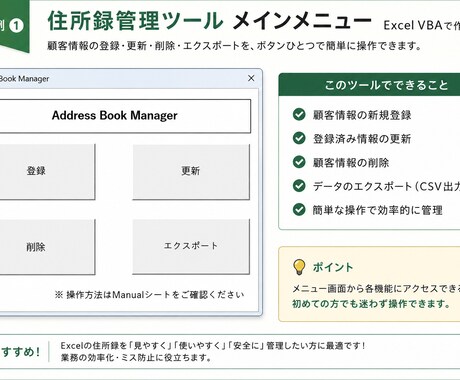460x380 pixels.
Task: Click the text 顧客情報の削除
Action: click(351, 163)
